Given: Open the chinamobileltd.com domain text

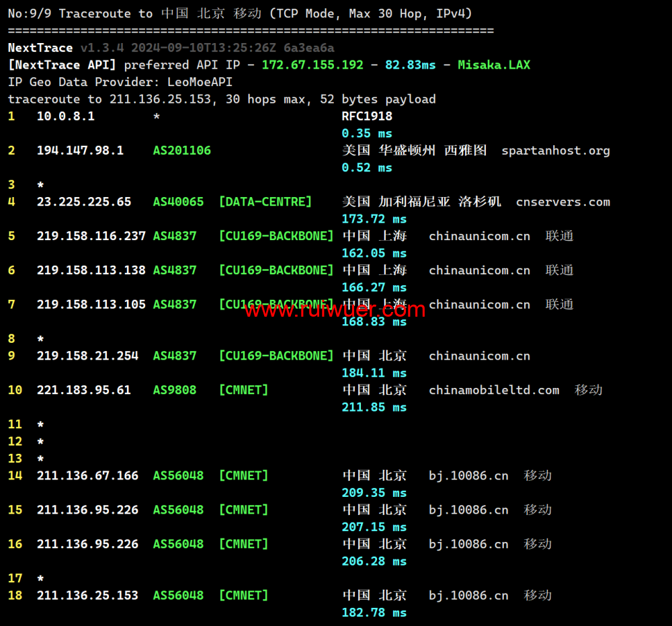Looking at the screenshot, I should click(x=494, y=390).
